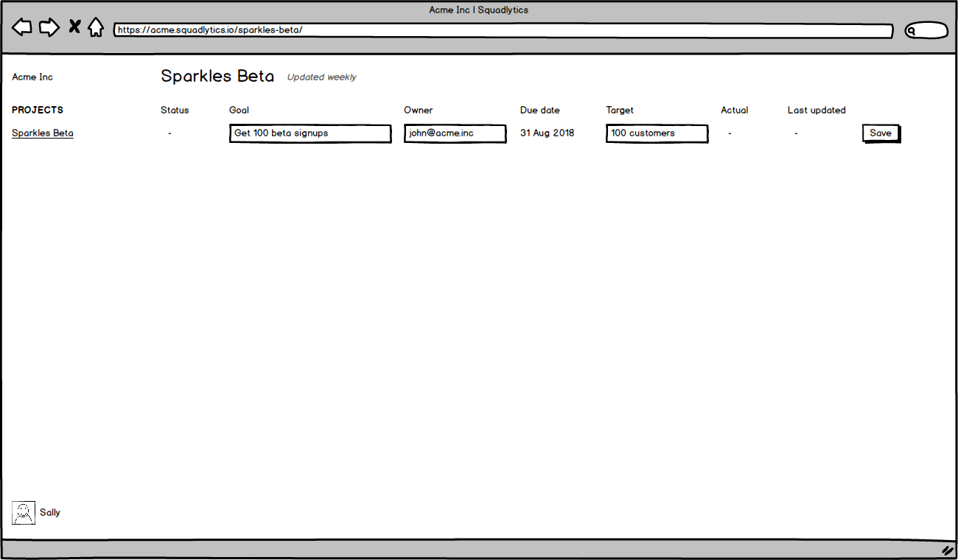Click the 'Acme Inc | Squadlytics' window title
This screenshot has width=958, height=560.
tap(479, 10)
